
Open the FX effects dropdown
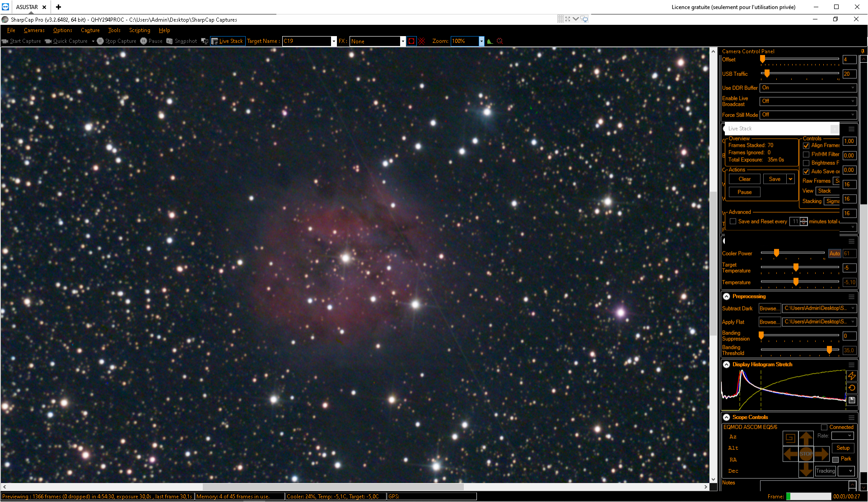tap(403, 41)
